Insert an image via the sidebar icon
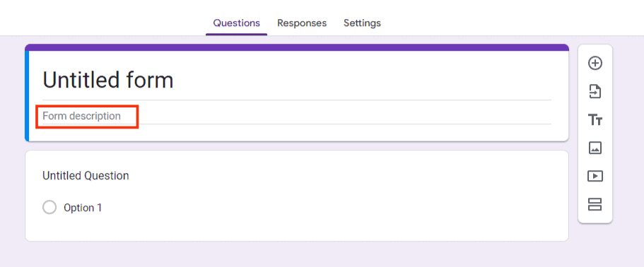The image size is (644, 267). [595, 148]
